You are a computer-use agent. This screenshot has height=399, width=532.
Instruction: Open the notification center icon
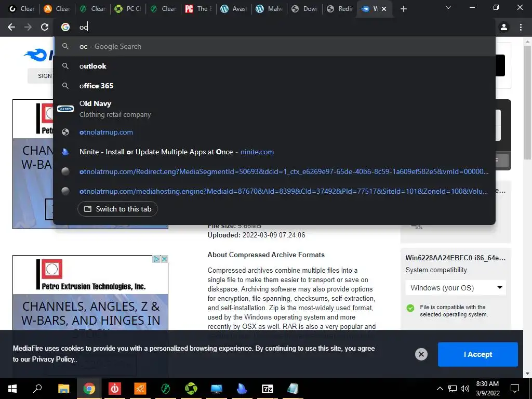[x=515, y=389]
